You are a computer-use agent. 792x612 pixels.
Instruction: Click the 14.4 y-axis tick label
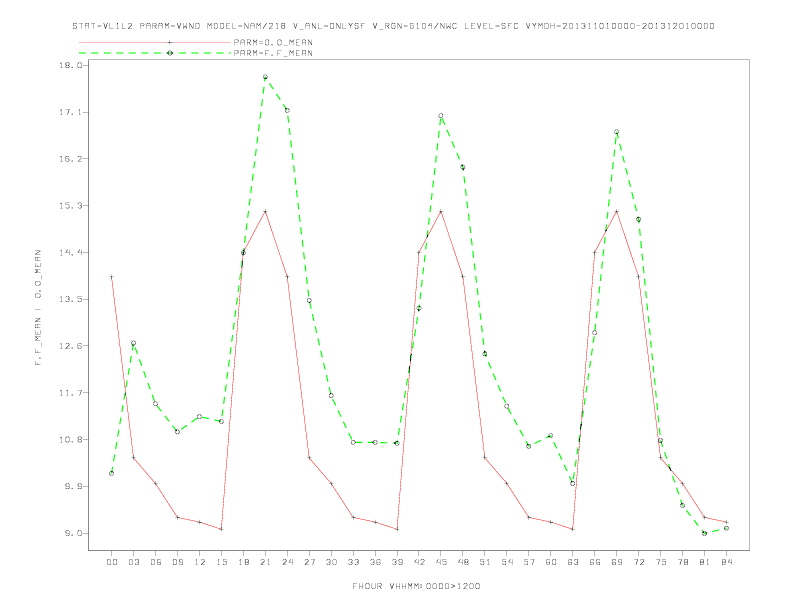71,252
